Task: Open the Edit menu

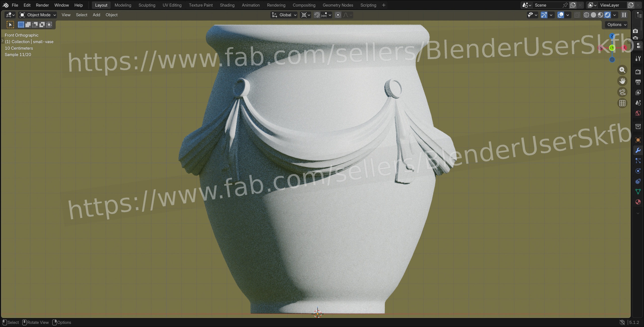Action: click(27, 5)
